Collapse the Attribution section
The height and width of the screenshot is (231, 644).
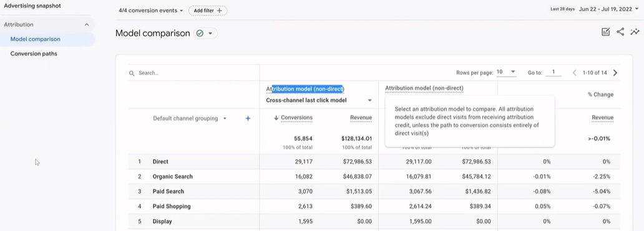[87, 25]
